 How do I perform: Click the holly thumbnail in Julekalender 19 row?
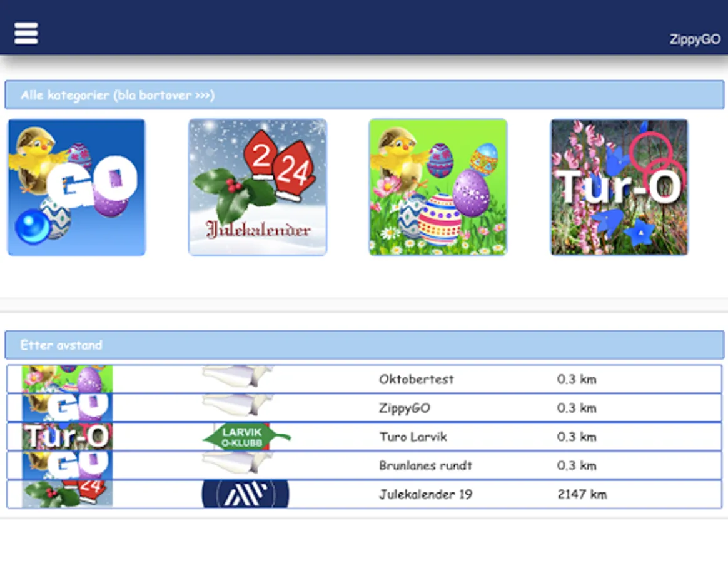click(x=68, y=494)
